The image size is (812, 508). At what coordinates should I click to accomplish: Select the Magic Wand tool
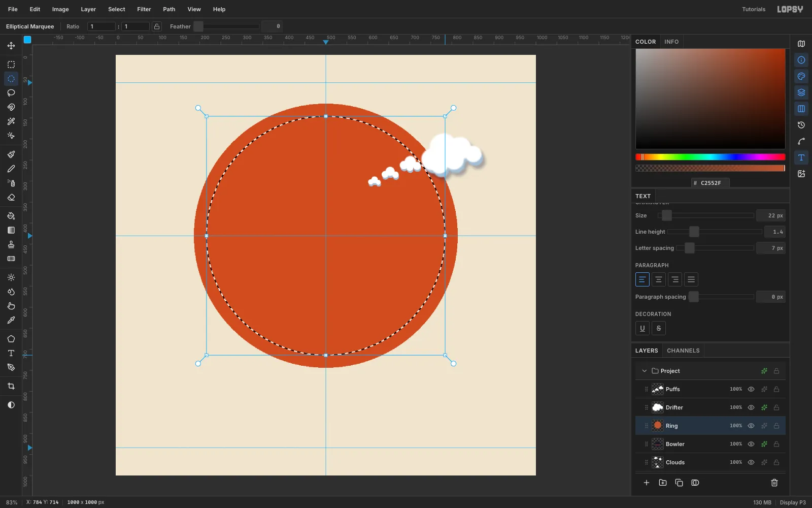click(x=11, y=121)
